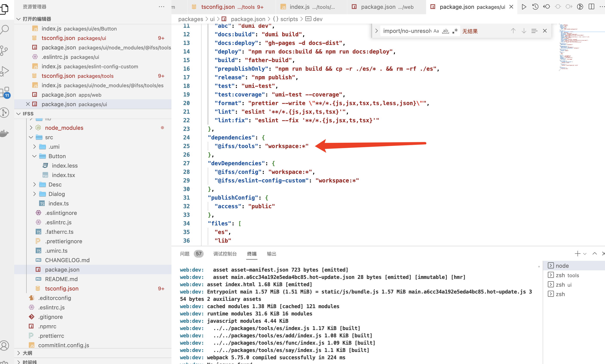Select the zsh tools terminal session
The width and height of the screenshot is (605, 364).
(567, 275)
